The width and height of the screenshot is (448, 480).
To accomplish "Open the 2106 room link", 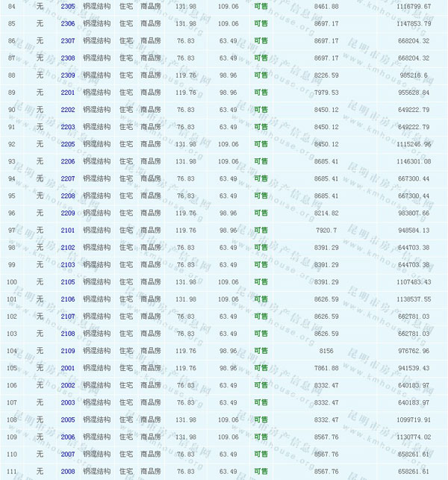I will (x=67, y=299).
